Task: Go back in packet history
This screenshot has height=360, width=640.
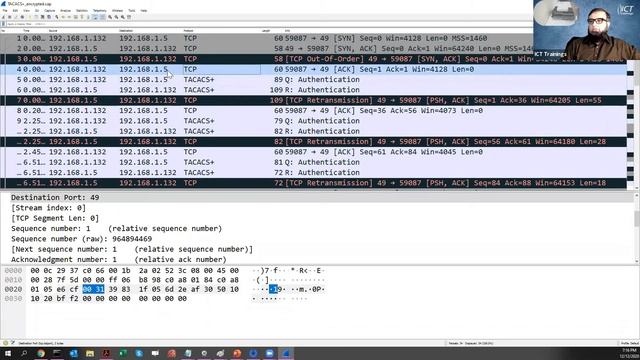Action: tap(63, 17)
